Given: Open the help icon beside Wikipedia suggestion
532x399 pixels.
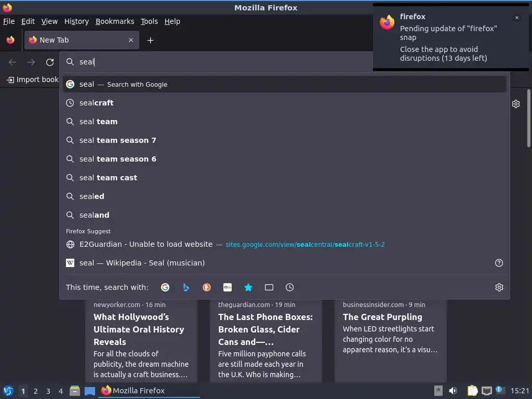Looking at the screenshot, I should (x=499, y=263).
